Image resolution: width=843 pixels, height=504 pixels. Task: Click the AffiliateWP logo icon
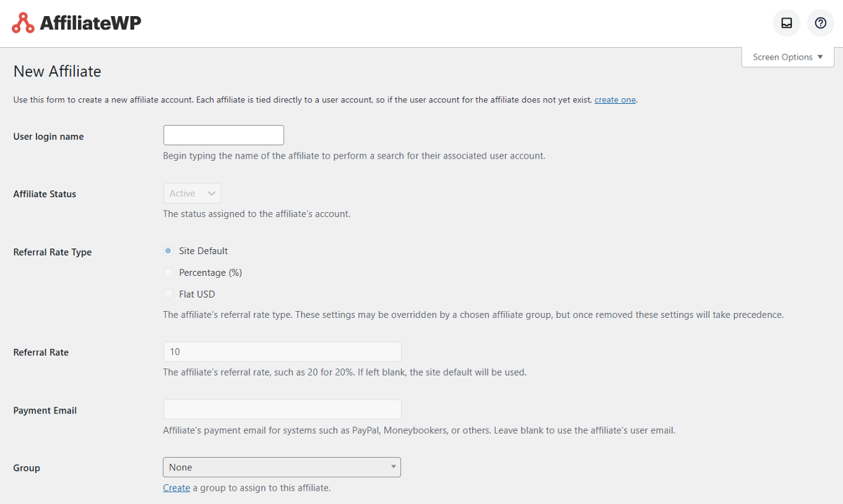coord(23,23)
